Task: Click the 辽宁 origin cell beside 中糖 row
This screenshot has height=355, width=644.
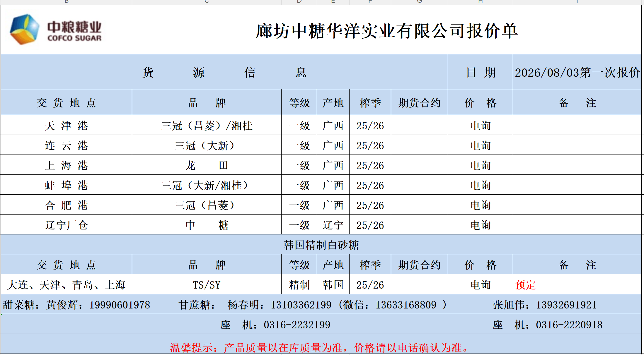Action: coord(333,225)
